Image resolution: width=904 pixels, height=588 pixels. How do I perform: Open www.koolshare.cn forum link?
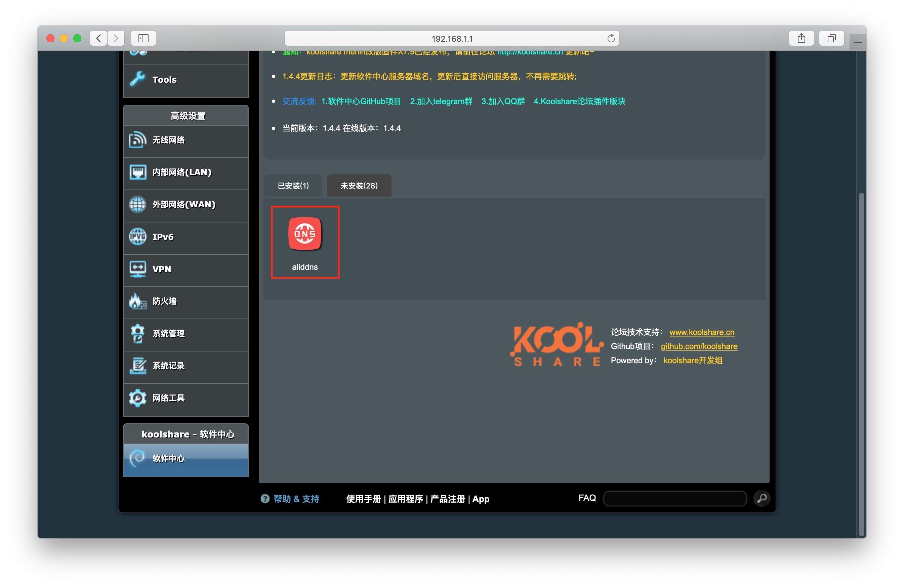pyautogui.click(x=702, y=332)
